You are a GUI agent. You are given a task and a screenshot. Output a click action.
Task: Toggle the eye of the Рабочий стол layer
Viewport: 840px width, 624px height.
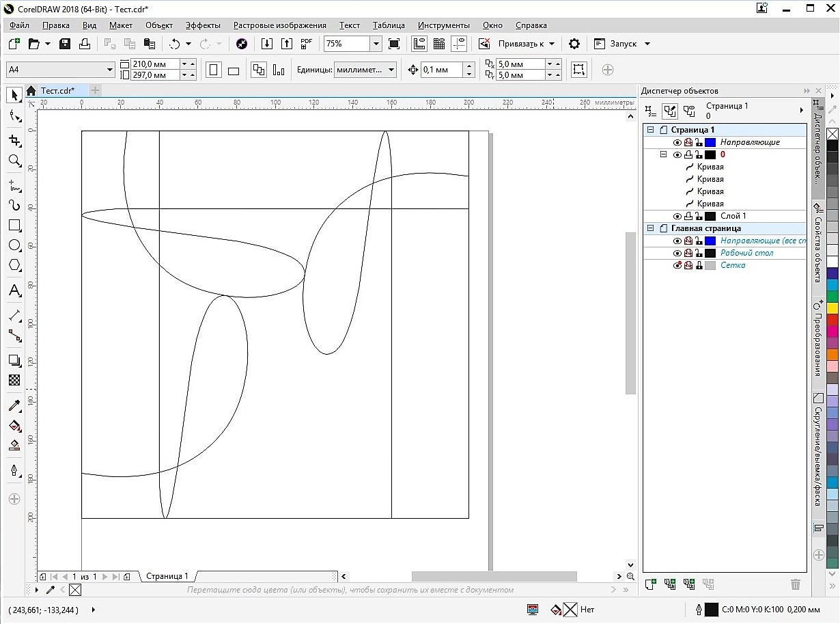677,253
